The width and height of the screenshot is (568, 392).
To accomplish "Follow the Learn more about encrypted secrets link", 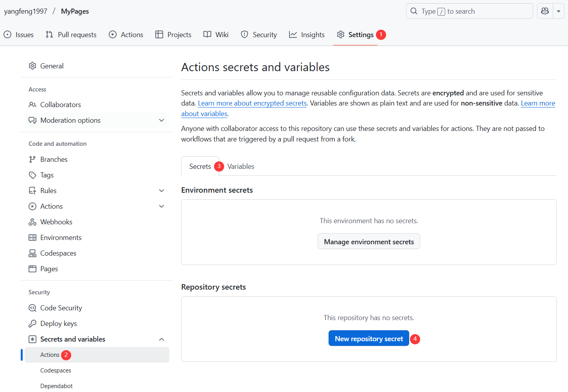I will coord(252,103).
